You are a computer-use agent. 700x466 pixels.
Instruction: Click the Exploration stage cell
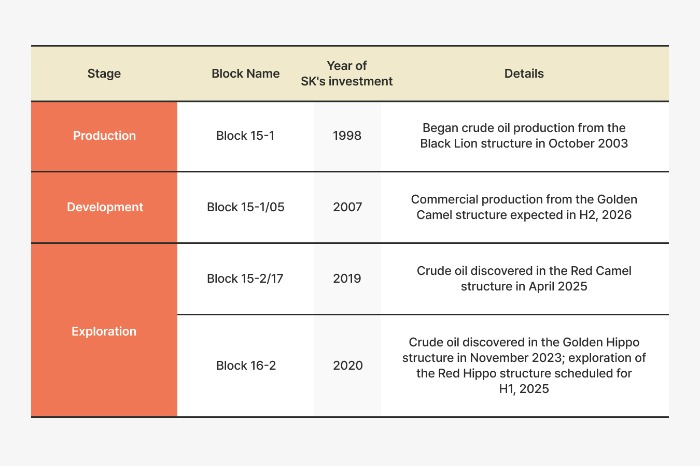point(104,331)
